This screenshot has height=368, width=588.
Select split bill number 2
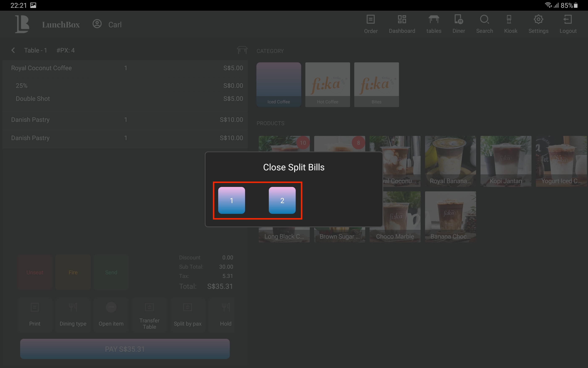coord(282,200)
